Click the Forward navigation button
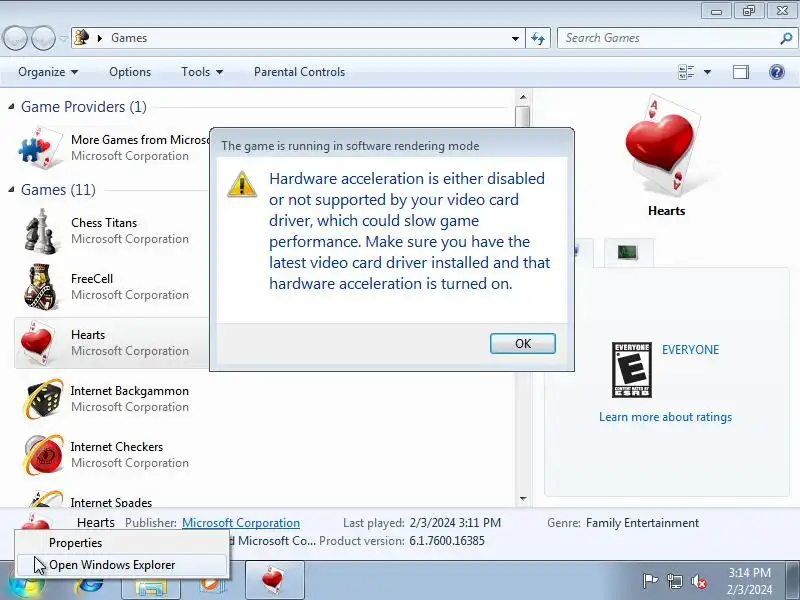This screenshot has width=800, height=600. [x=43, y=38]
